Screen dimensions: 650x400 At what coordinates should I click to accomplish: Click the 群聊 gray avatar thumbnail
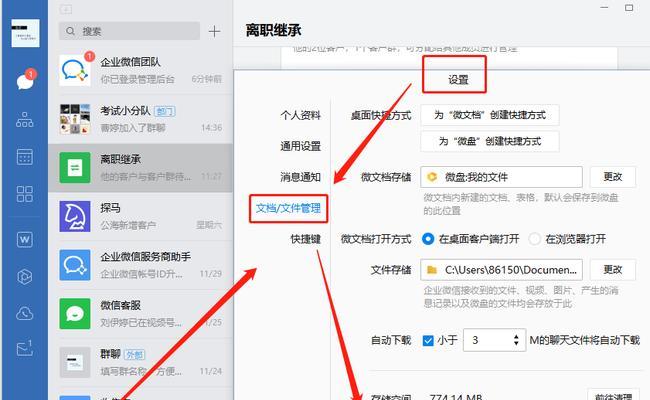(x=75, y=363)
